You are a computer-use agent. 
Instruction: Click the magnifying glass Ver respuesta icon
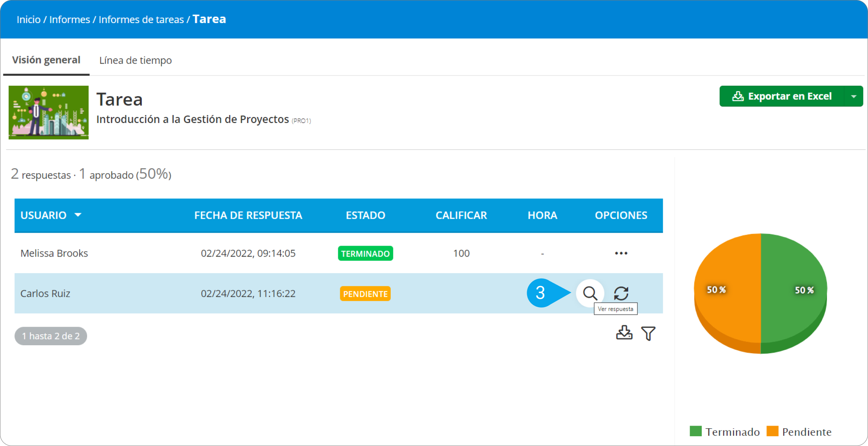pos(590,293)
